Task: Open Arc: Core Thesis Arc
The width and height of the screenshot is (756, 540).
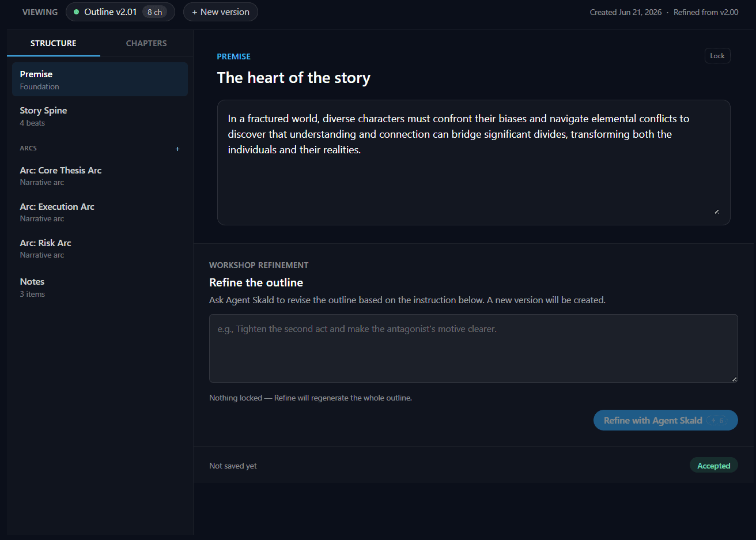Action: coord(100,176)
